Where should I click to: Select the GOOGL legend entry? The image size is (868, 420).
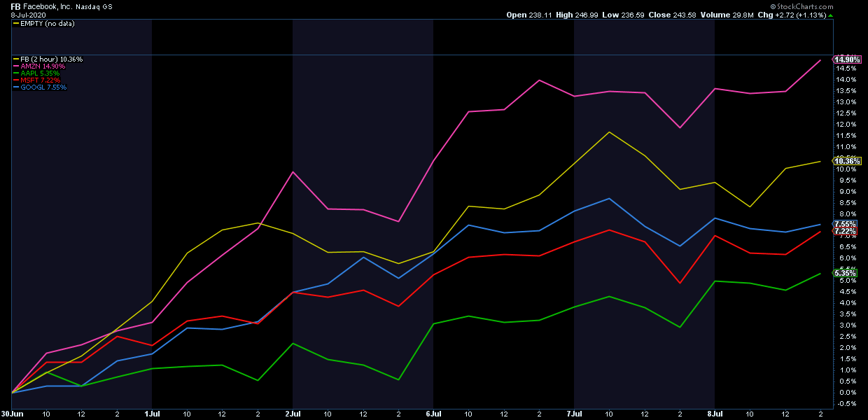point(43,87)
